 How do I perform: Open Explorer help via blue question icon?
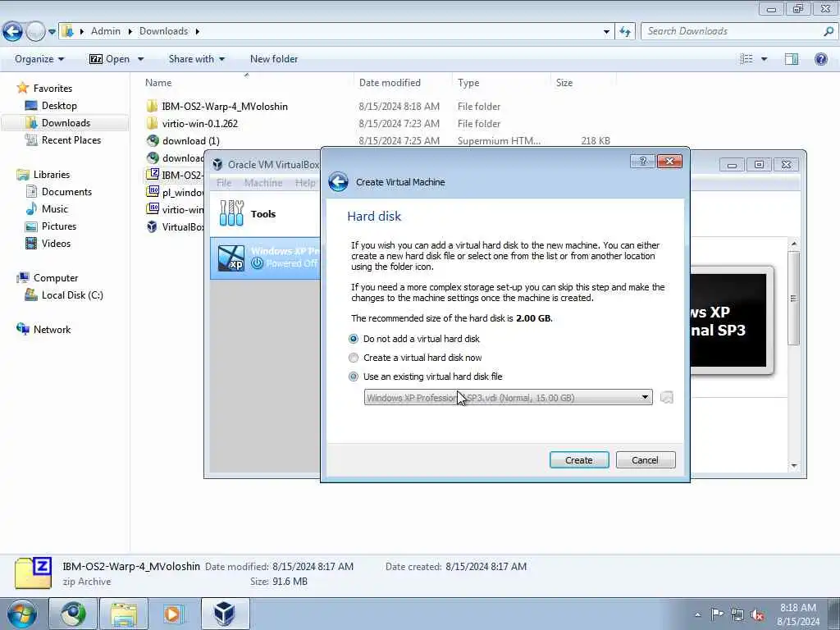820,59
